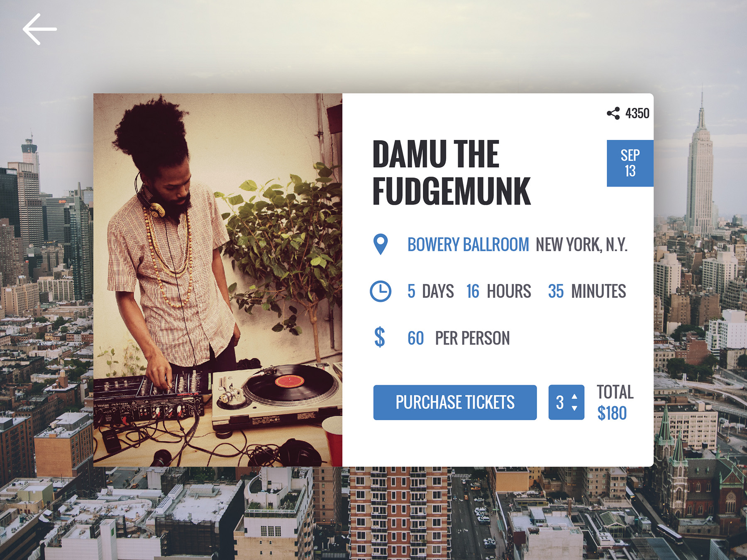This screenshot has width=747, height=560.
Task: Click the 35 minutes countdown value
Action: click(587, 291)
